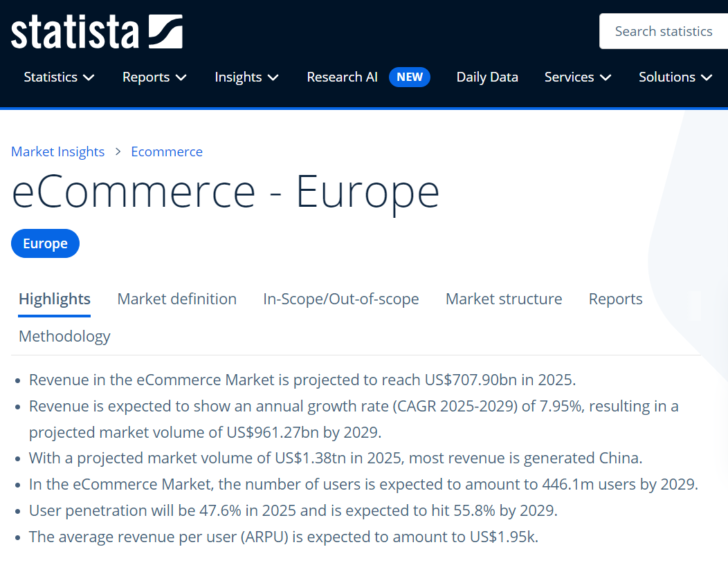Click bullet 'Revenue in the eCommerce Market is projected'
This screenshot has width=728, height=565.
[x=302, y=380]
